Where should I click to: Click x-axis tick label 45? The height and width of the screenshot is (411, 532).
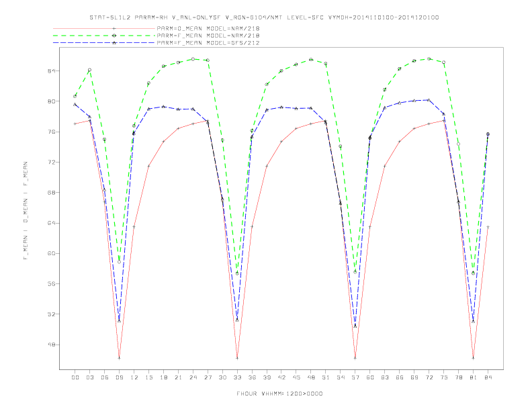pyautogui.click(x=296, y=377)
